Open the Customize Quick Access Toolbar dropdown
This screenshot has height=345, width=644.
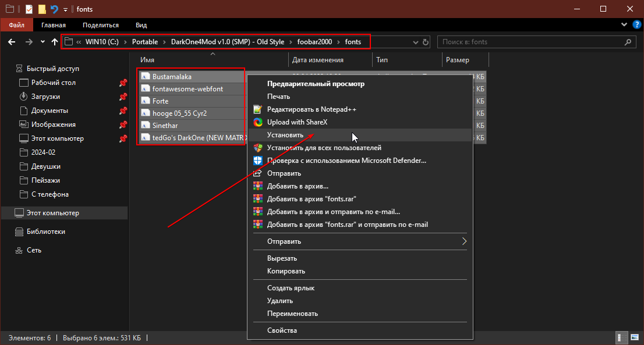(65, 9)
